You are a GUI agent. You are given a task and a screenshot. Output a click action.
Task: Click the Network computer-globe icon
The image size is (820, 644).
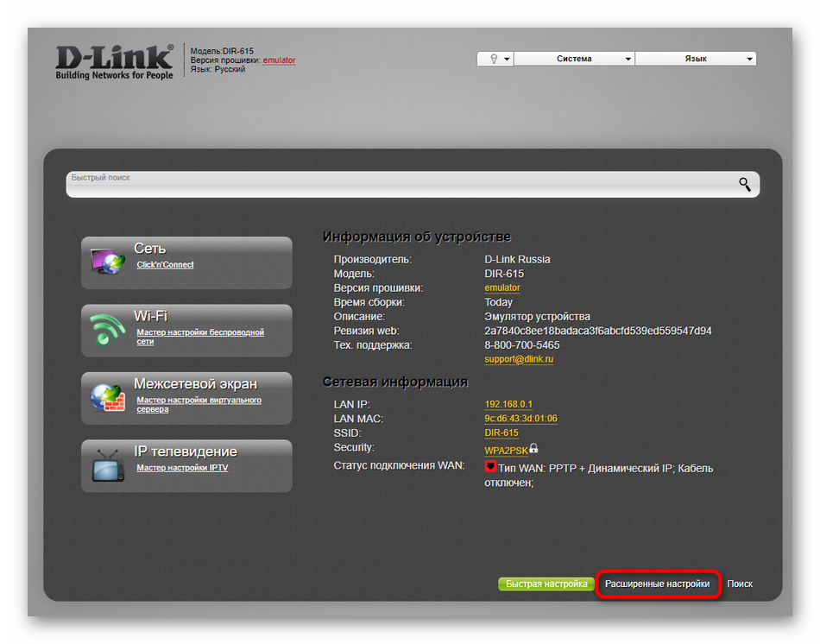(108, 261)
